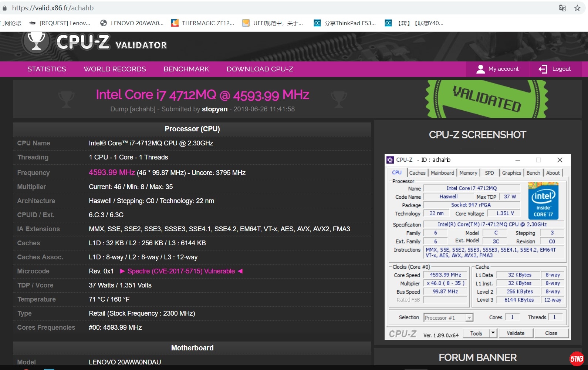
Task: Open submitter stopyan's profile
Action: [215, 109]
